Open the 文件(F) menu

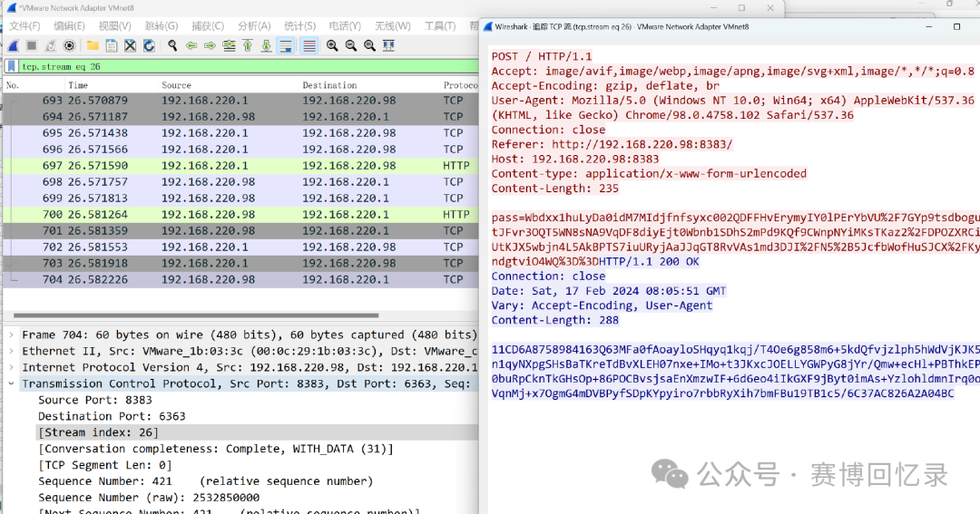coord(24,26)
